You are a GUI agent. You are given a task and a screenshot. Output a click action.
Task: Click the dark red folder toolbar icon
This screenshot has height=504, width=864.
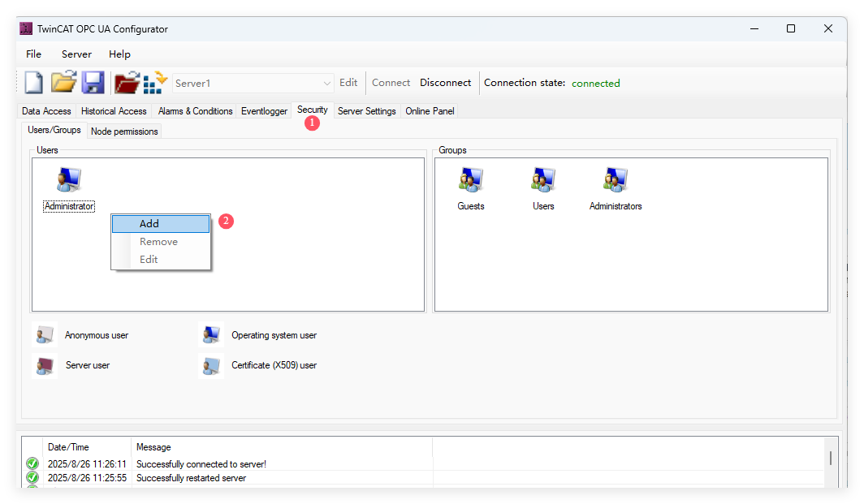click(x=127, y=83)
